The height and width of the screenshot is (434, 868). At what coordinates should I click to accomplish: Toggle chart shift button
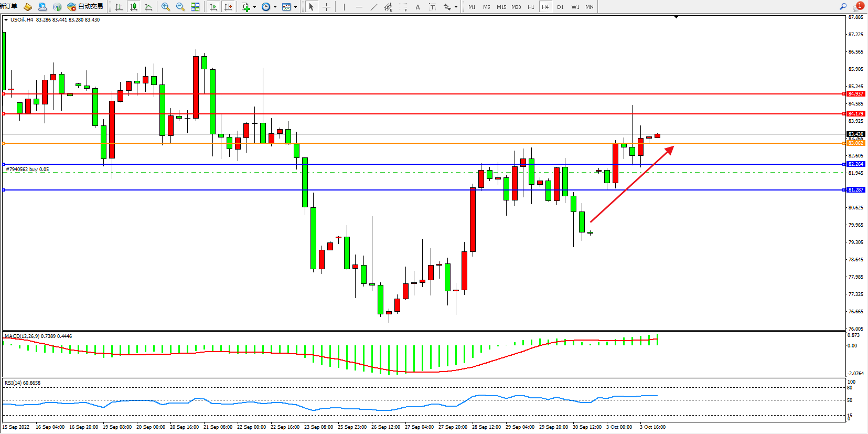point(228,7)
